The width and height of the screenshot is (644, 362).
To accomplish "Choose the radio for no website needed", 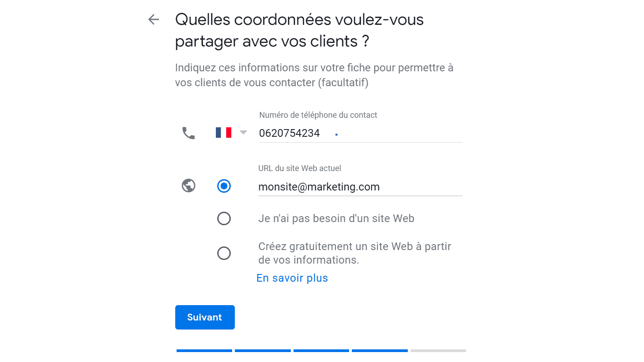I will click(x=224, y=219).
